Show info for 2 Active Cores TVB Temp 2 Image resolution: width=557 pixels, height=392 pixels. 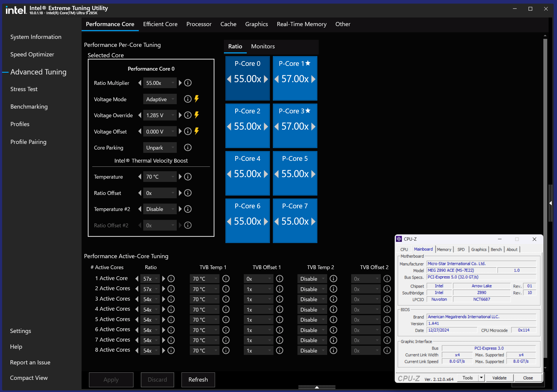[x=334, y=289]
